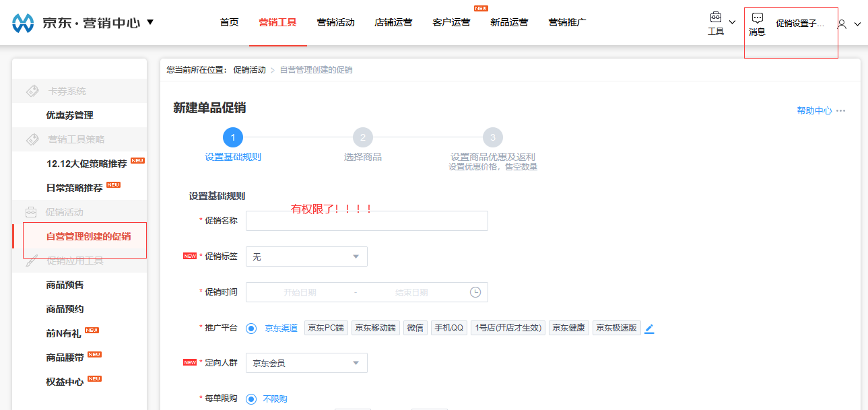868x410 pixels.
Task: Click the 促销设置子… account name
Action: point(799,24)
